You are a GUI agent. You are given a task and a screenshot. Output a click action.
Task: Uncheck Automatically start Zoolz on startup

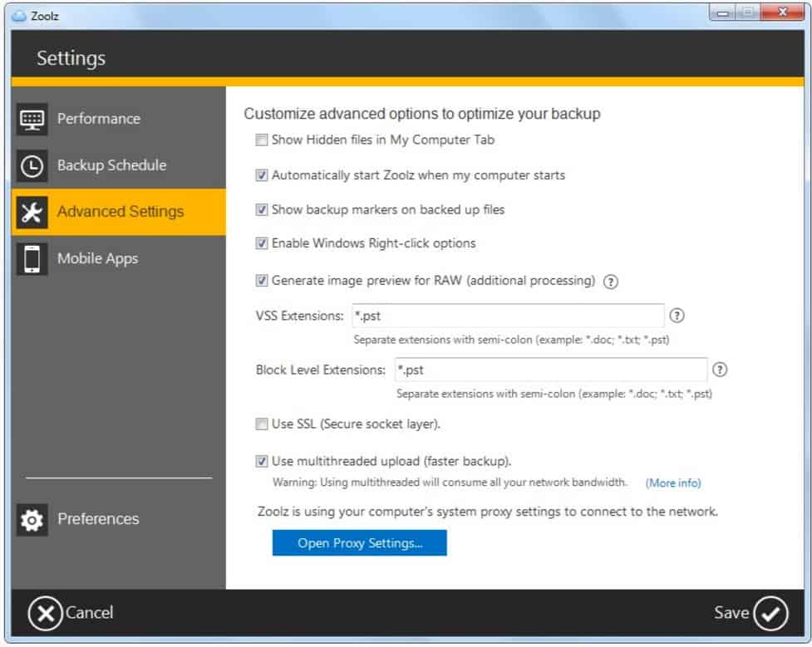pyautogui.click(x=262, y=175)
